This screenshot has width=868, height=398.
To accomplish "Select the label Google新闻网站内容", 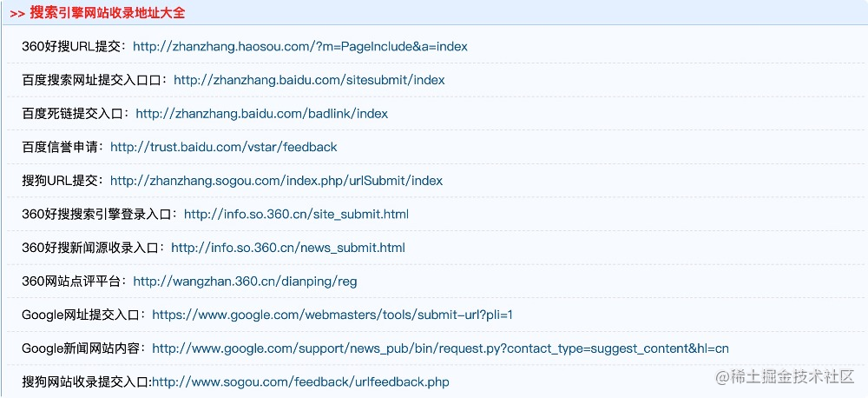I will coord(80,348).
